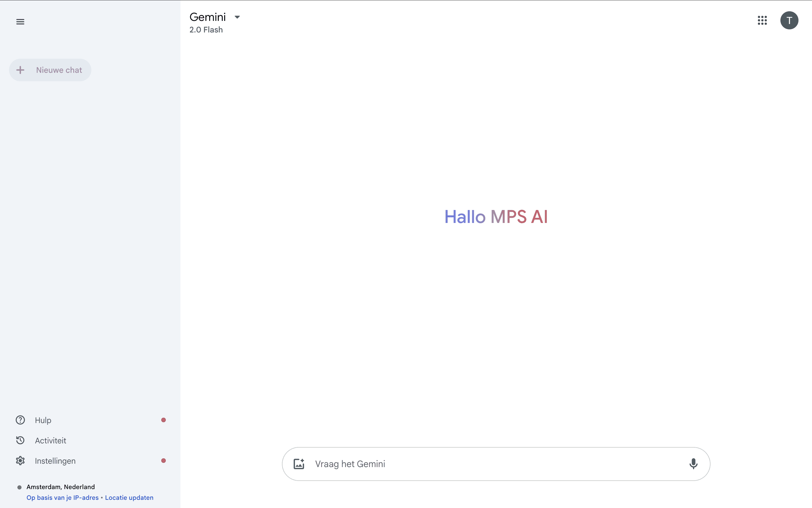Start a Nieuwe chat
Screen dimensions: 812x508
click(x=50, y=70)
